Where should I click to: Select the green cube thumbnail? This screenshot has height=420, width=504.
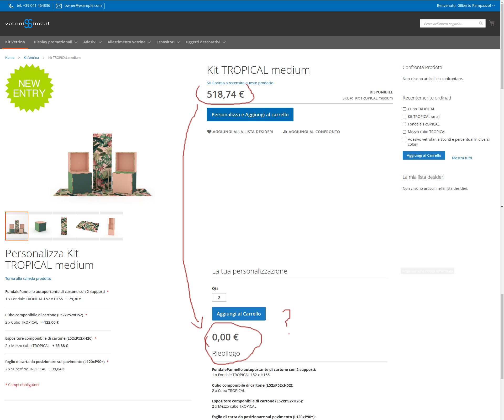40,226
